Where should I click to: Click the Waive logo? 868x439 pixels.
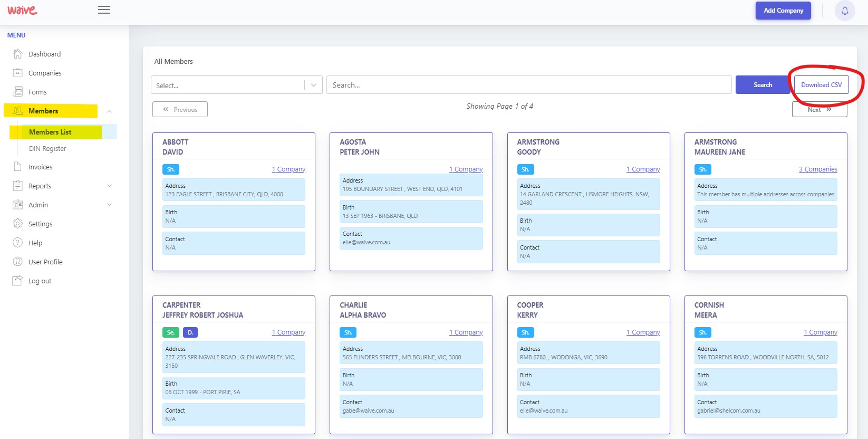pyautogui.click(x=22, y=10)
